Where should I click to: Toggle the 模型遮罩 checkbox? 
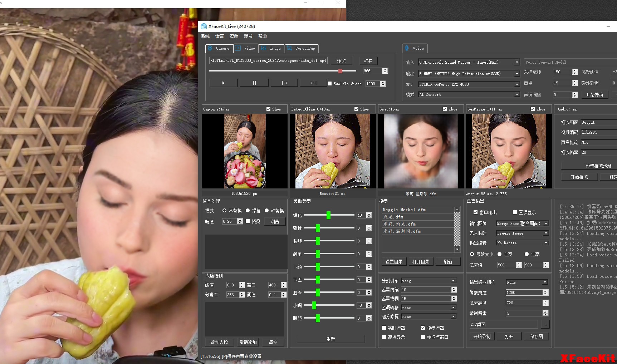pyautogui.click(x=423, y=328)
